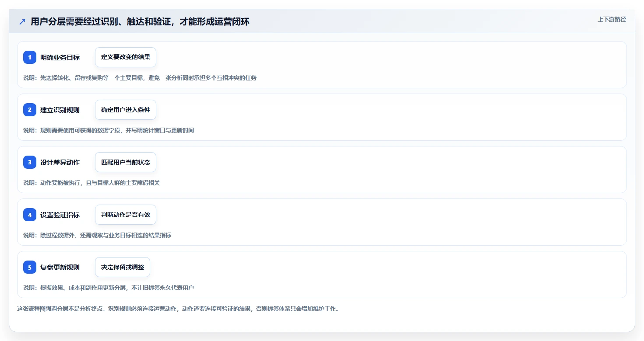644x341 pixels.
Task: Click the 复盘更新规则 step title
Action: click(x=60, y=267)
